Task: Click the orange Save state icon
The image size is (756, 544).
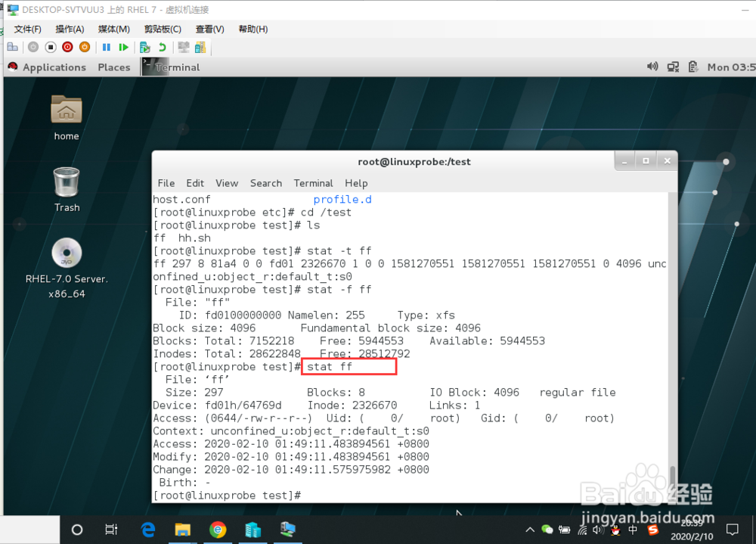Action: (x=85, y=47)
